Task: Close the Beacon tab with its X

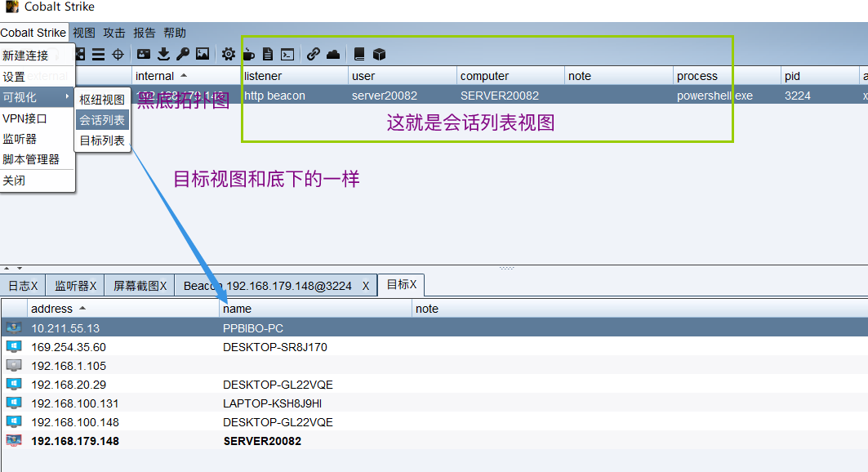Action: click(x=366, y=286)
